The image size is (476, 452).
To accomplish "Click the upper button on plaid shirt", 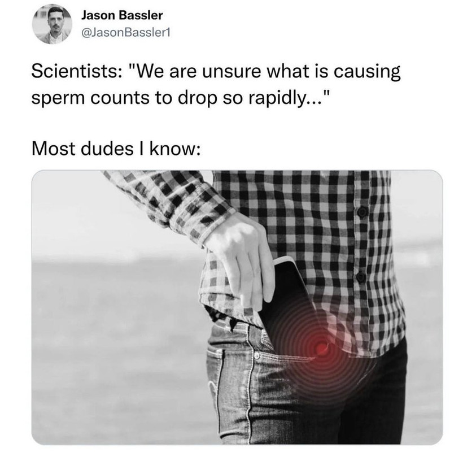I will 362,212.
